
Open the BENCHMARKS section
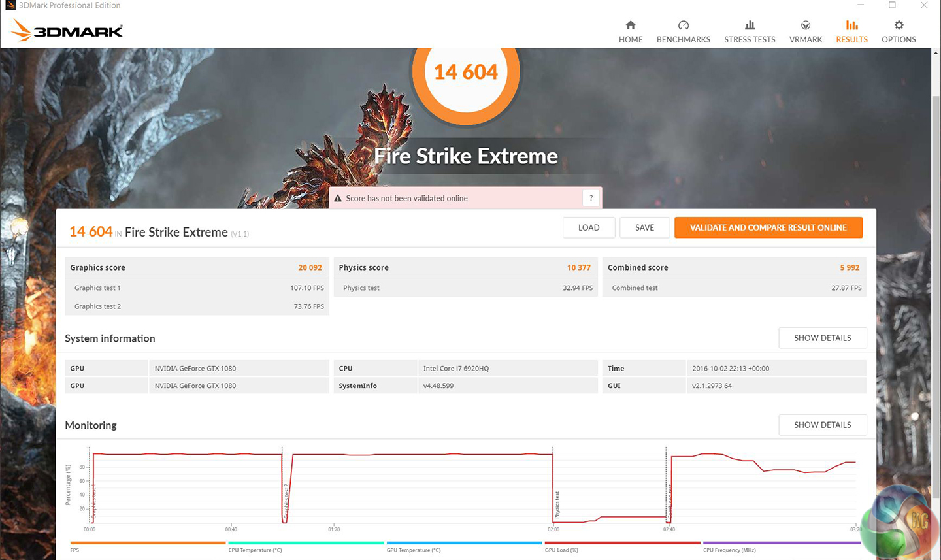684,31
